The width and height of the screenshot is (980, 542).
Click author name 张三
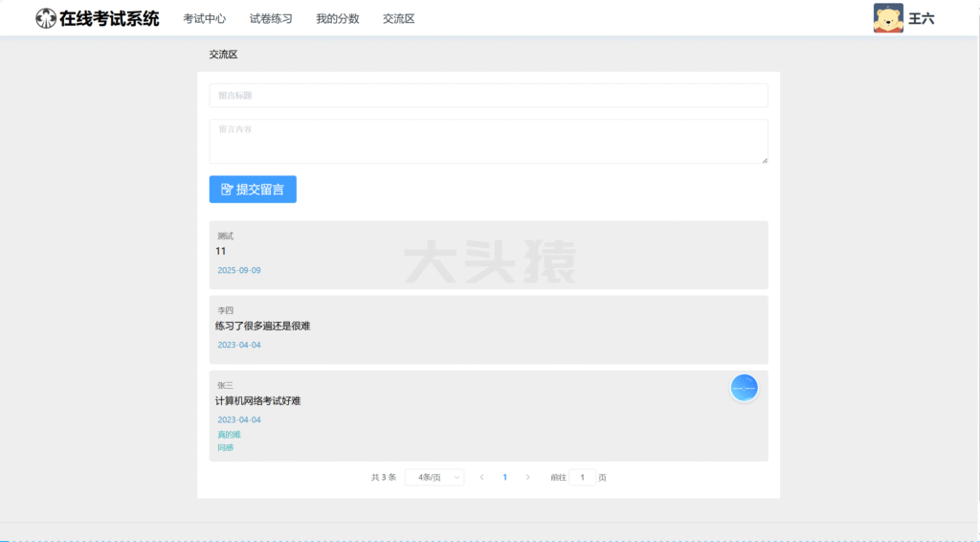point(225,385)
